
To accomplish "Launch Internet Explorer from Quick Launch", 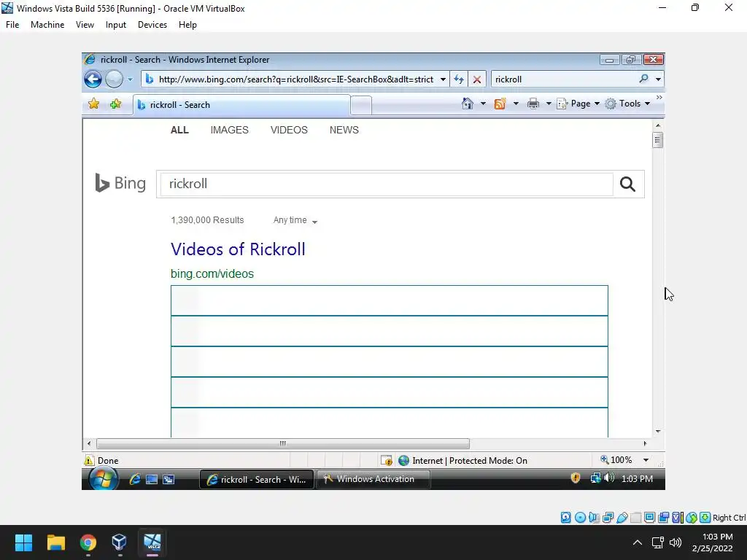I will point(135,479).
